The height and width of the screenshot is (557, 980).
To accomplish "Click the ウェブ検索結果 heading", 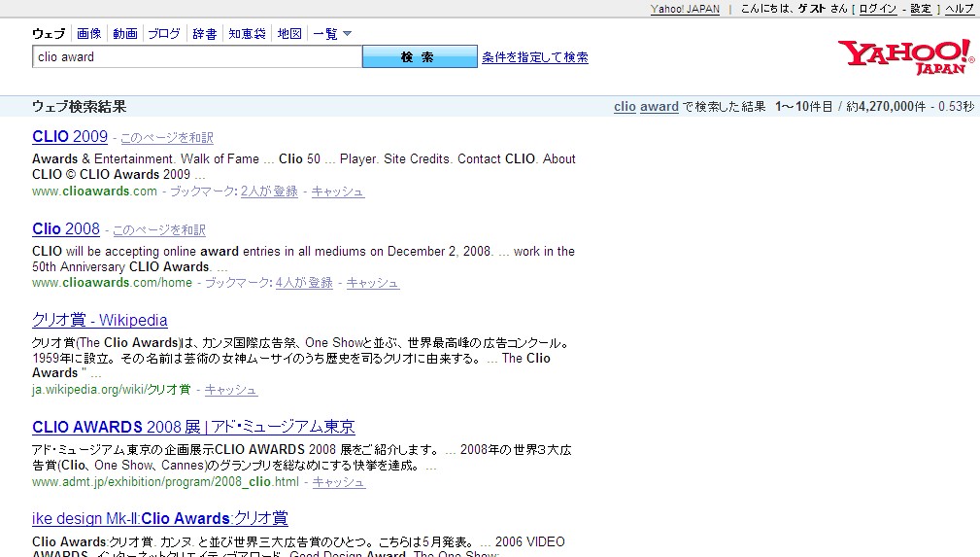I will pyautogui.click(x=80, y=106).
